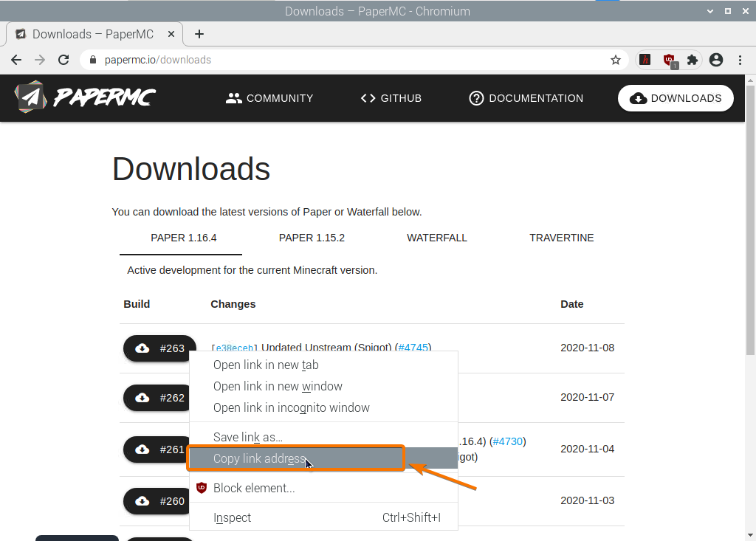Image resolution: width=756 pixels, height=541 pixels.
Task: Click the 'Date' column header
Action: (x=572, y=304)
